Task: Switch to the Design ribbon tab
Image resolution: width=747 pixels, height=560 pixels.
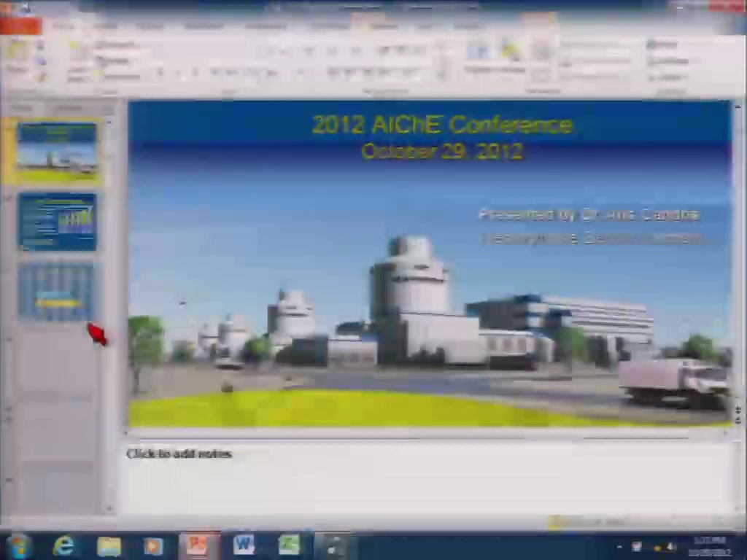Action: pyautogui.click(x=150, y=26)
